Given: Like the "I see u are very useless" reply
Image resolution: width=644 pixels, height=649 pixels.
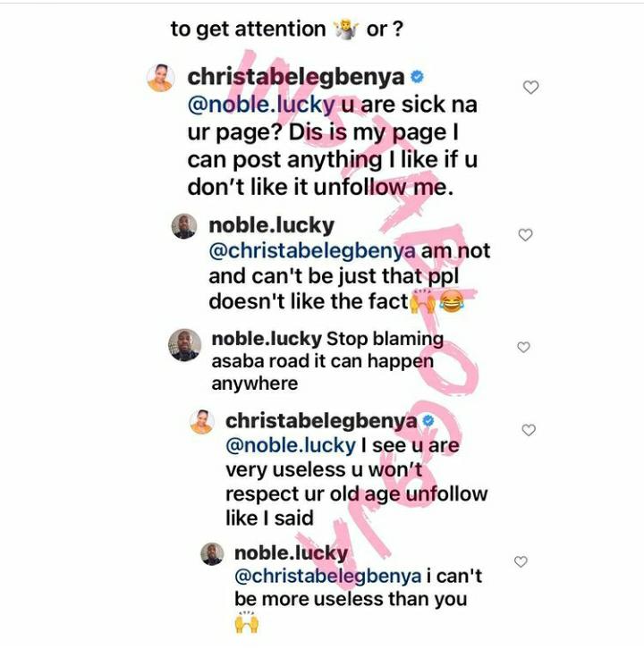Looking at the screenshot, I should (529, 430).
